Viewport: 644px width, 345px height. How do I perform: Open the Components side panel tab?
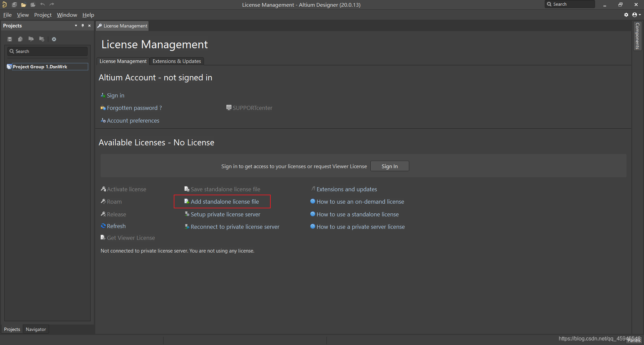pyautogui.click(x=637, y=36)
